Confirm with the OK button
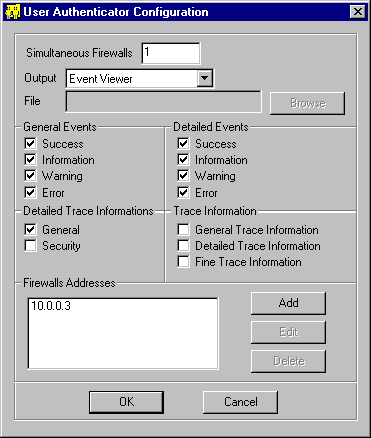 point(126,402)
